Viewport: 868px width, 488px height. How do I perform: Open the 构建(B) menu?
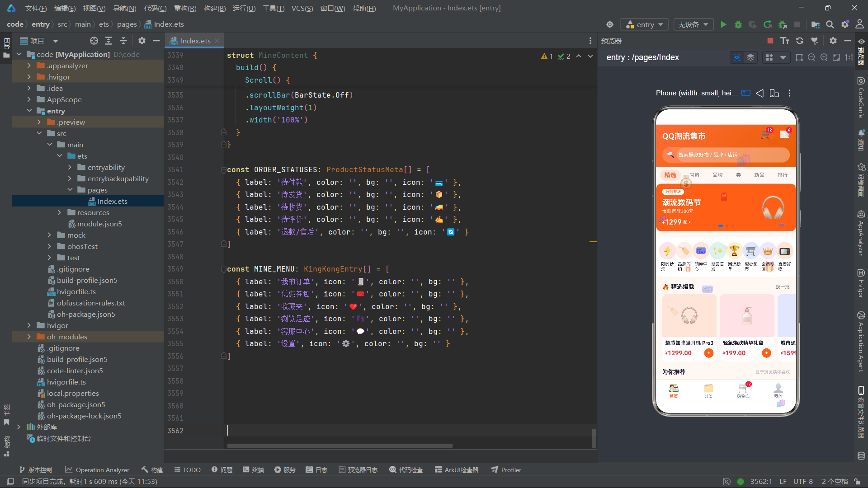coord(215,8)
